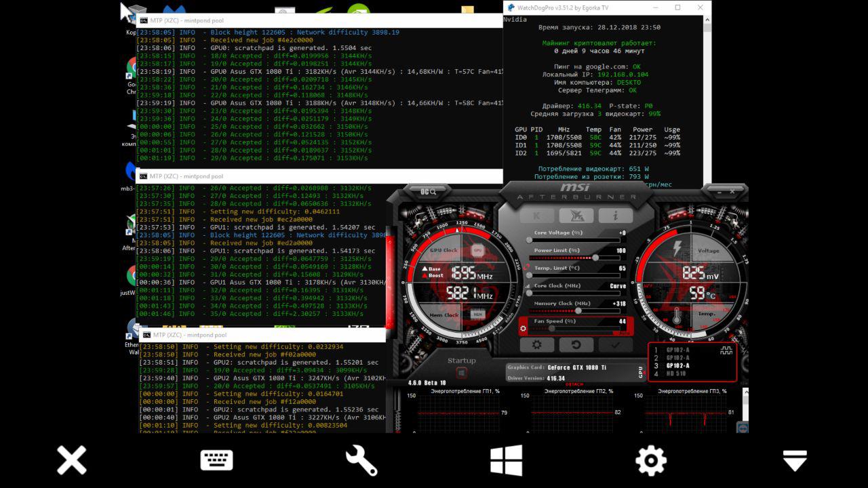Select the GeForce GTX 1080 Ti graphics card field

(577, 367)
